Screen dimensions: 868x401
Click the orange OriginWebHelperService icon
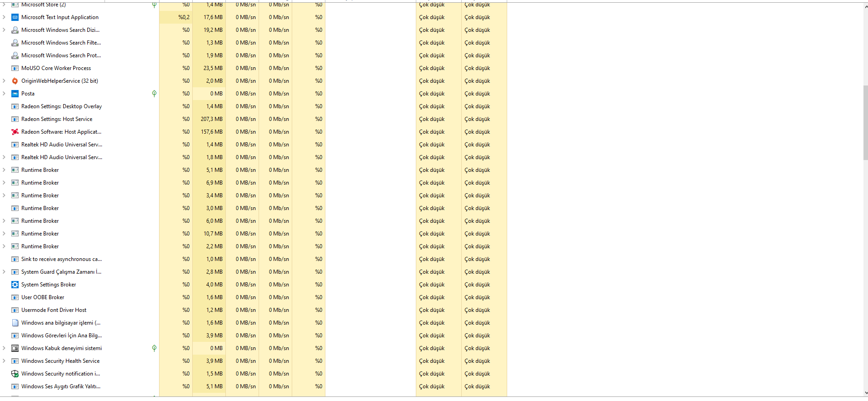coord(15,81)
